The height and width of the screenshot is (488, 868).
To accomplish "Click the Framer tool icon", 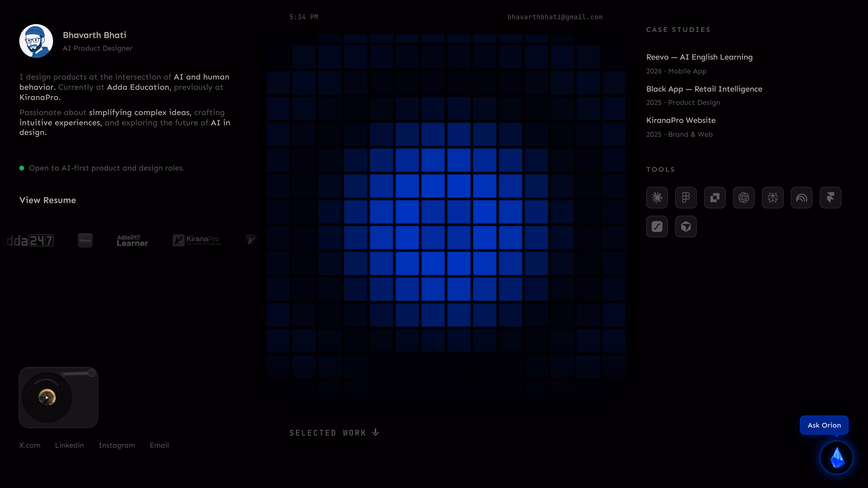I will [831, 198].
